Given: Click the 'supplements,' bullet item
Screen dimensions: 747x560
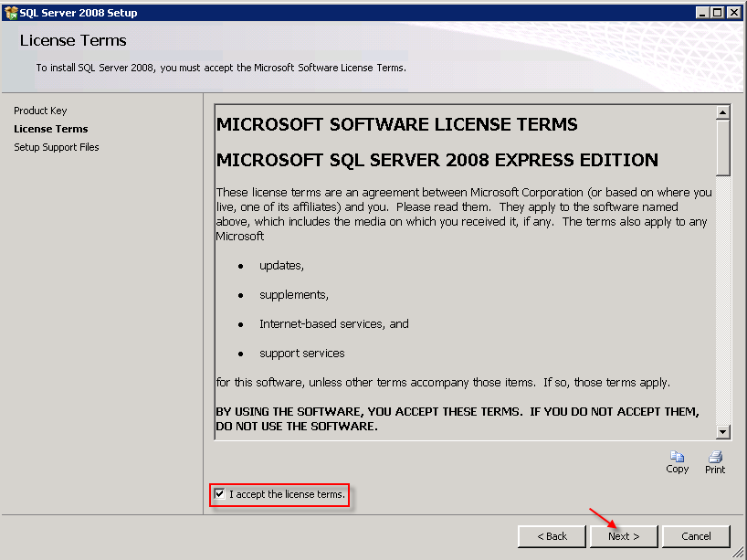Looking at the screenshot, I should 294,295.
